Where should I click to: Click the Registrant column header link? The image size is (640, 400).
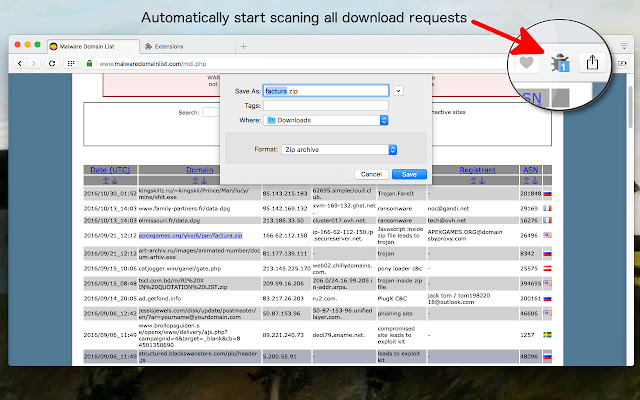pos(476,170)
